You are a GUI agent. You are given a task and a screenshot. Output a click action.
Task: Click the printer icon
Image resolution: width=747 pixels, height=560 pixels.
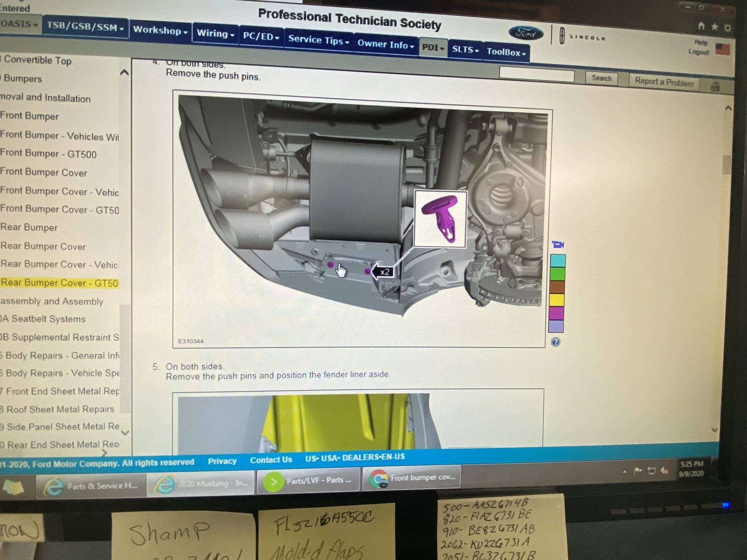715,87
